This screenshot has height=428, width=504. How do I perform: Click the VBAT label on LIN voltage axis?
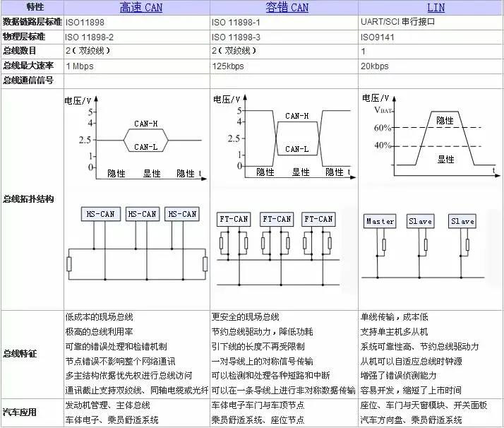pyautogui.click(x=383, y=110)
